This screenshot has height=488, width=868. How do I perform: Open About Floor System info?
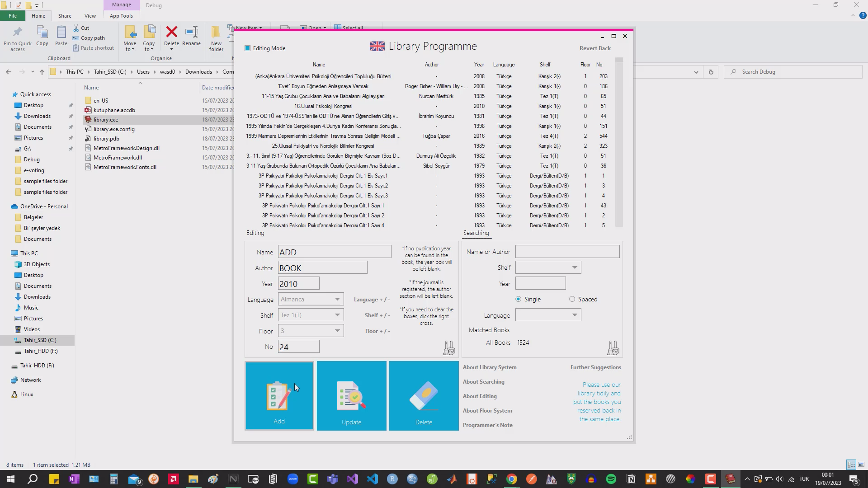[487, 411]
